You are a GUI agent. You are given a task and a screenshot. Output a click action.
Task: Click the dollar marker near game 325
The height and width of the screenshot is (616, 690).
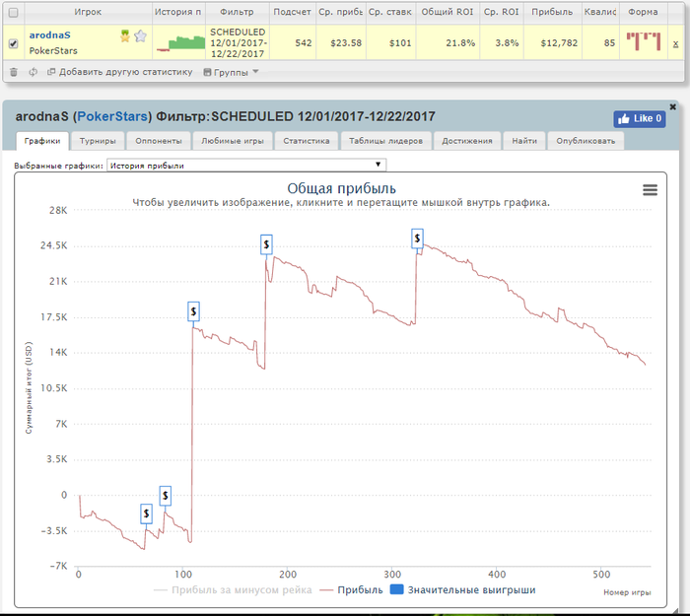[x=417, y=239]
